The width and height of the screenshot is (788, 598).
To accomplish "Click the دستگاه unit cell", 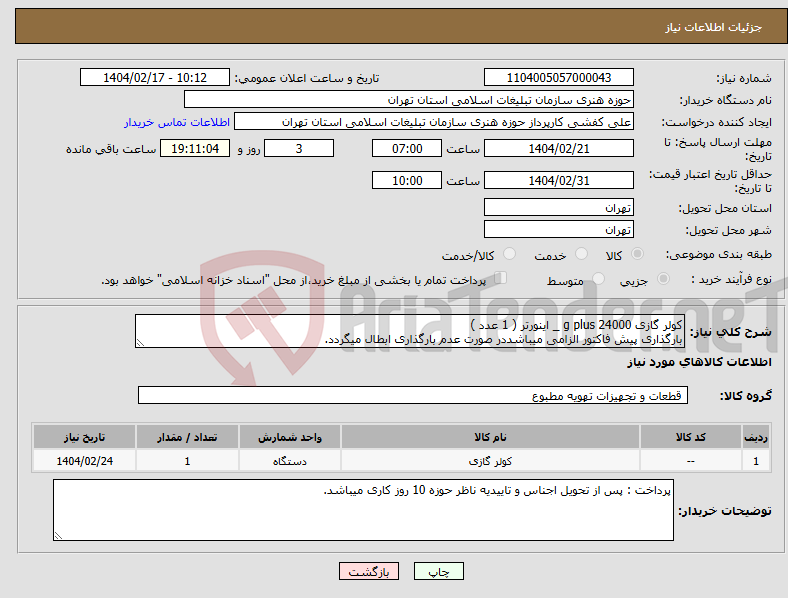I will tap(289, 461).
